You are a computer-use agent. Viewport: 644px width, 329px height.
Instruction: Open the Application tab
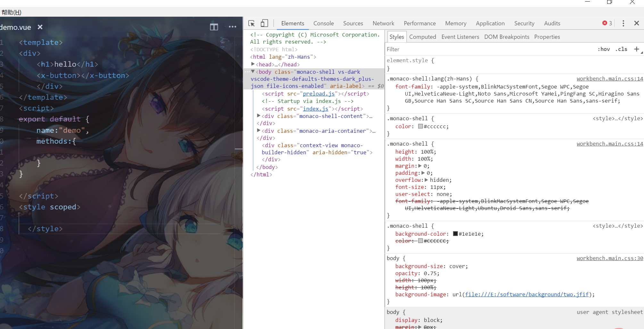tap(490, 23)
